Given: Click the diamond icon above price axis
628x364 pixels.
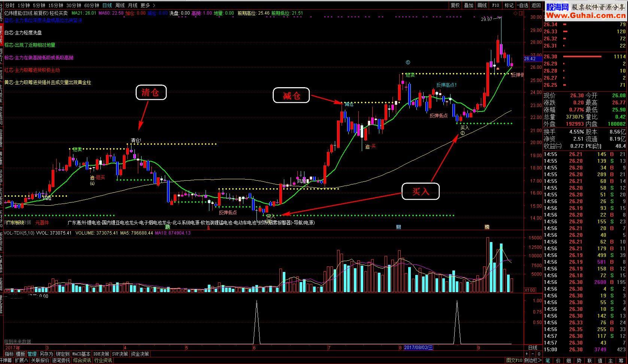Looking at the screenshot, I should coord(515,13).
